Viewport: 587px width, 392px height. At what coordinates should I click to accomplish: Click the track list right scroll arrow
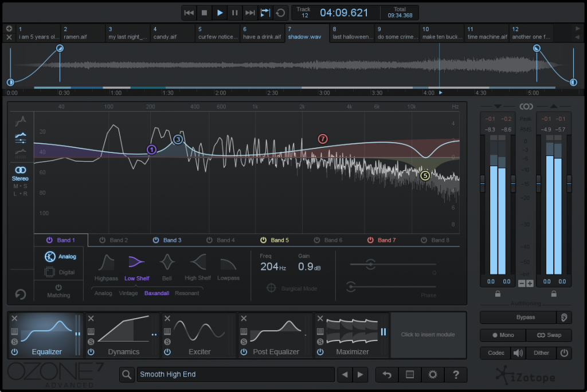click(x=579, y=29)
